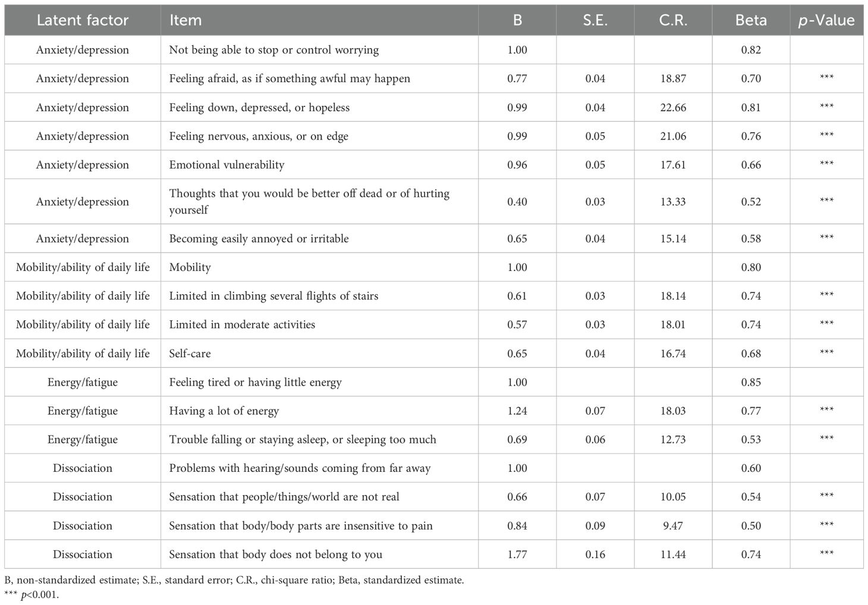Select "Limited in moderate activities" cell

point(242,324)
